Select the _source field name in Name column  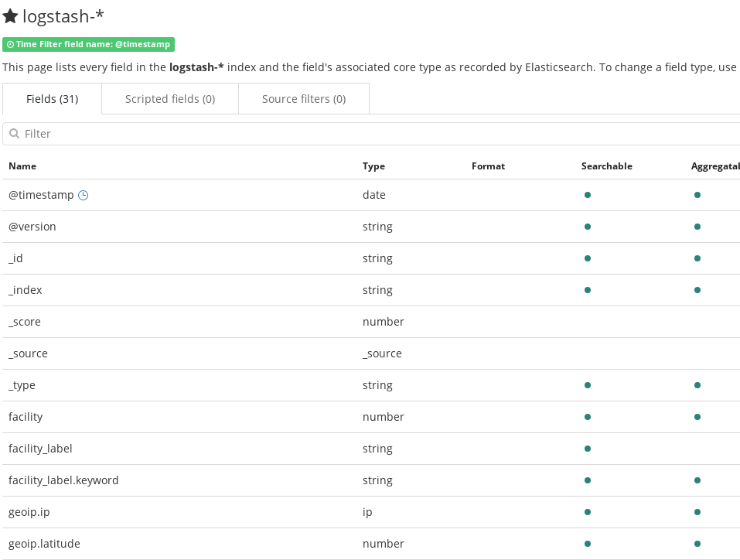[28, 353]
